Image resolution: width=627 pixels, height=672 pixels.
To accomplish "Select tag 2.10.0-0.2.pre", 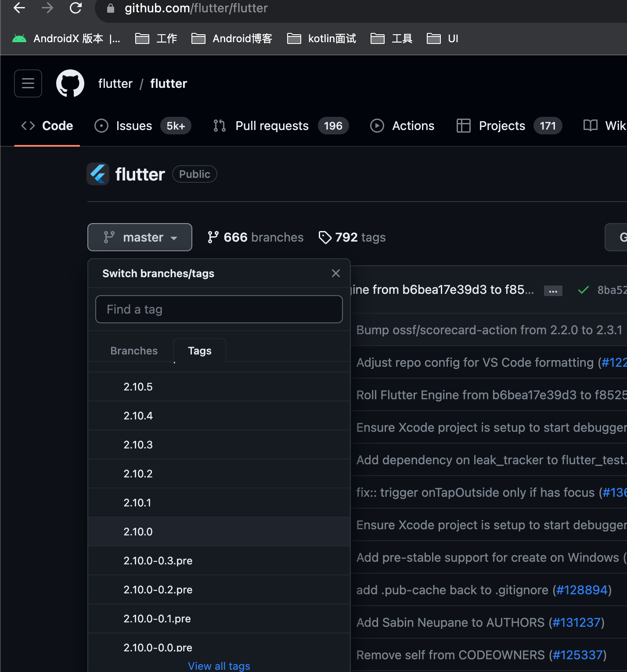I will coord(219,589).
